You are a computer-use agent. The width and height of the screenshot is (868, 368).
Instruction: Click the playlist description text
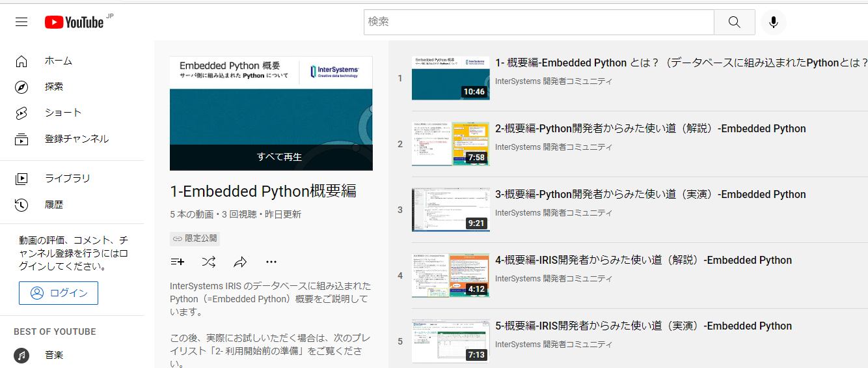[x=271, y=324]
